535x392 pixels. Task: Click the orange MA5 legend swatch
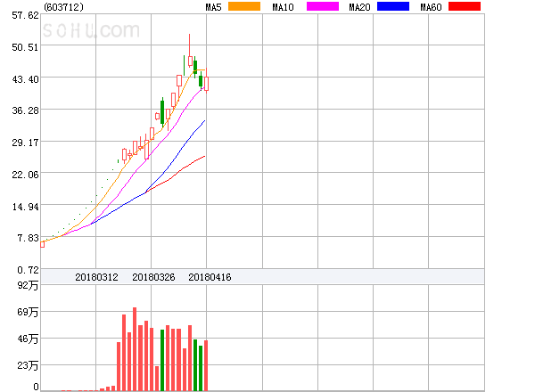pos(244,6)
